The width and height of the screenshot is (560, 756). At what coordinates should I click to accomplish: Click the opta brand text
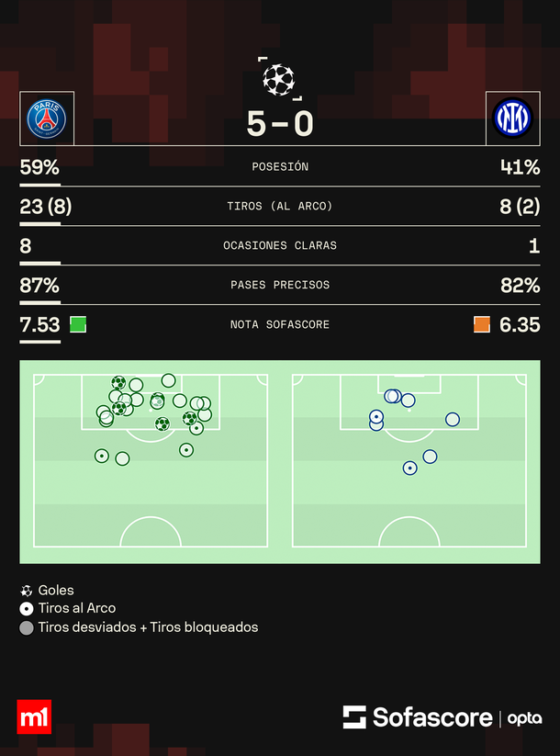[525, 718]
